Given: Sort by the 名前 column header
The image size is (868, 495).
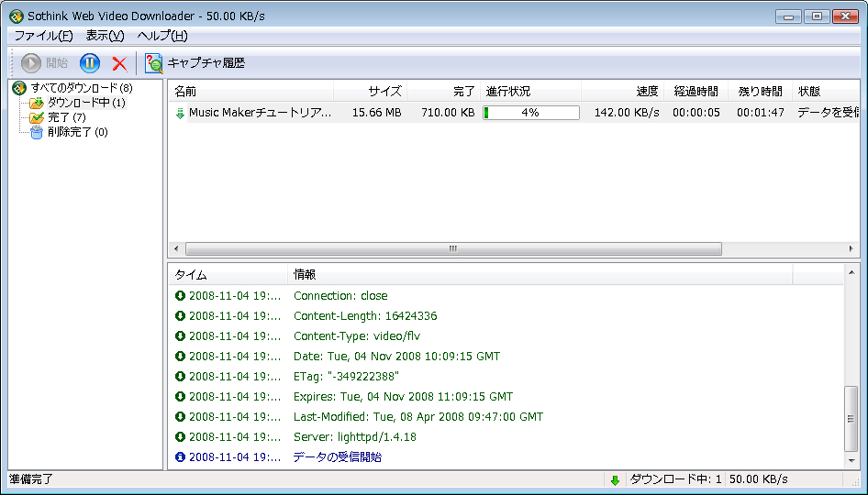Looking at the screenshot, I should coord(250,92).
